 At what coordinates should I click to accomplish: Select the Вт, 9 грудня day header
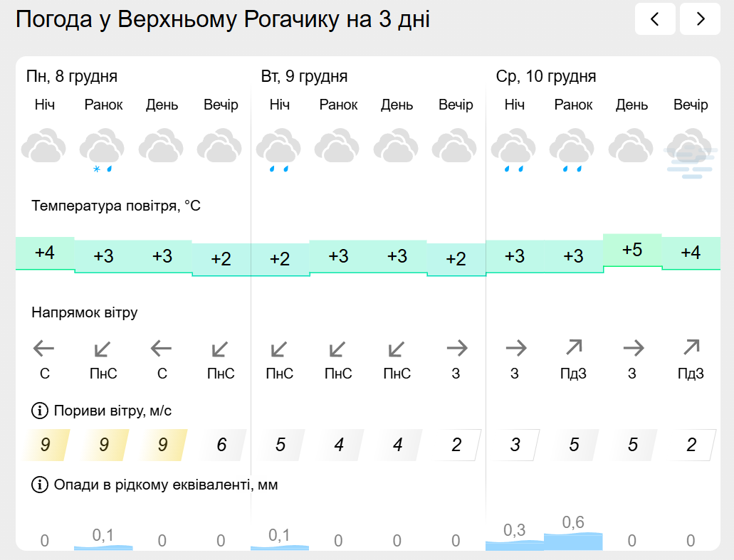(304, 77)
